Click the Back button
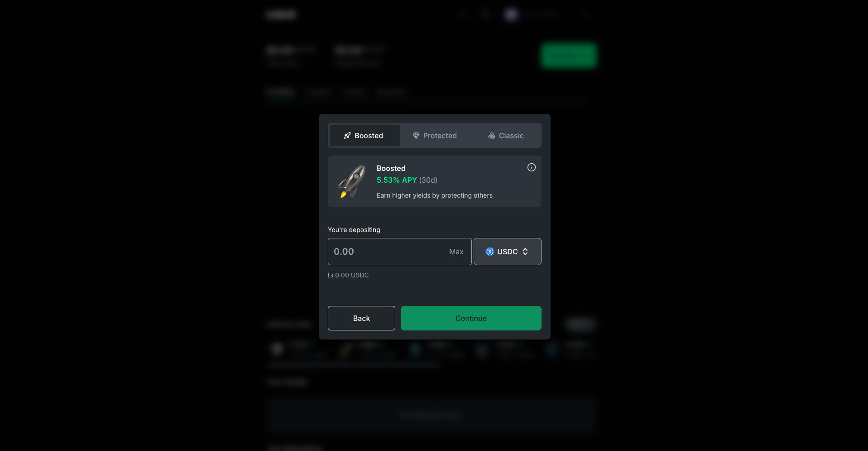The height and width of the screenshot is (451, 868). [x=361, y=318]
